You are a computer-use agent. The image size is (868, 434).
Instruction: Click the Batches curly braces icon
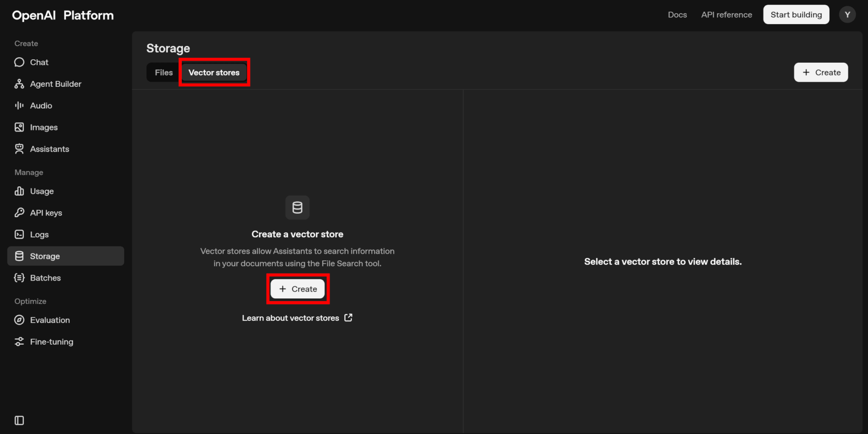pyautogui.click(x=19, y=278)
